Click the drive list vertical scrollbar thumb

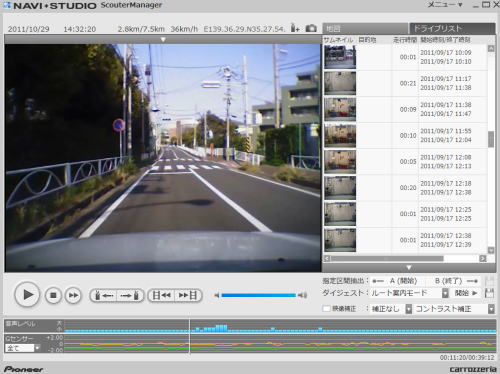tap(491, 139)
